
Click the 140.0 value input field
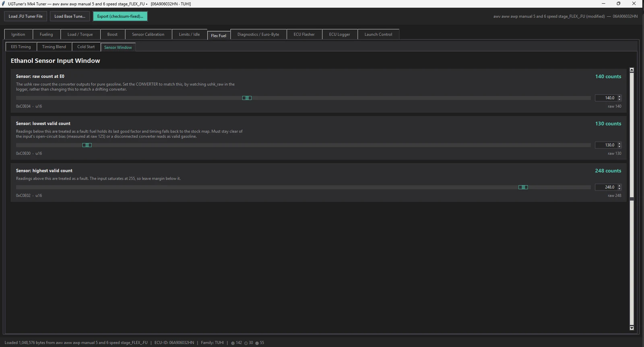click(607, 98)
